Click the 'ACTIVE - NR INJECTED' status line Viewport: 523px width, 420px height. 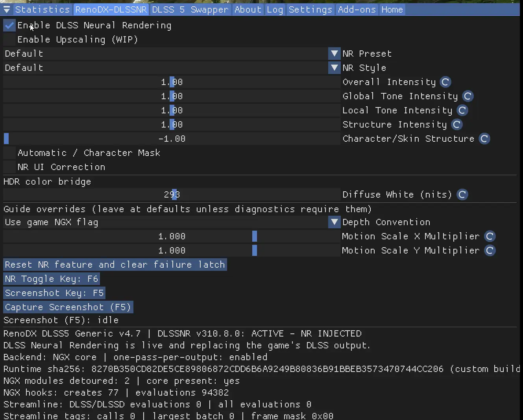point(183,333)
